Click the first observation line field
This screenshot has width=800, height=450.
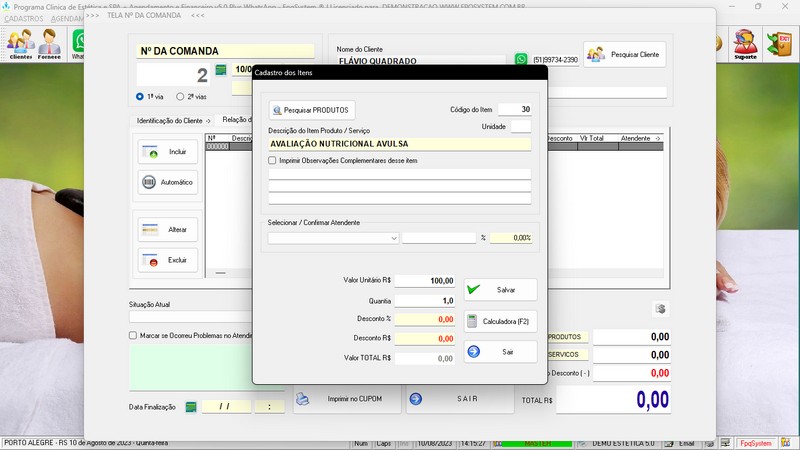[x=399, y=174]
